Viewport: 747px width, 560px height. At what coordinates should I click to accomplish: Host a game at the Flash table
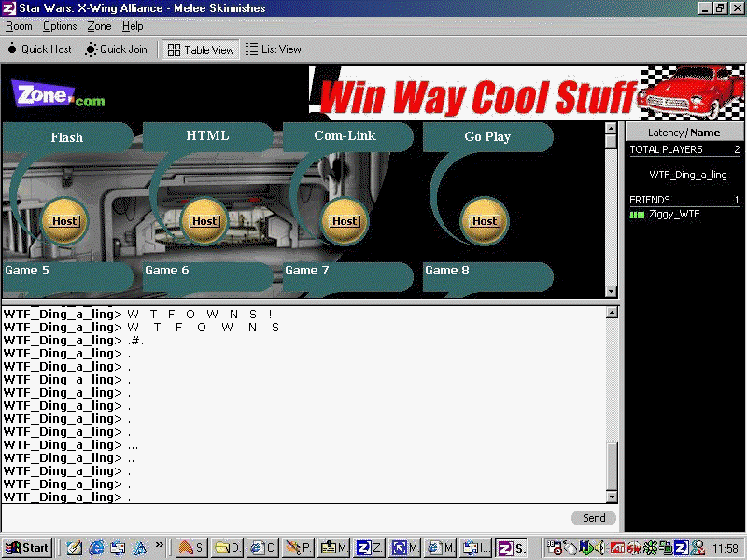click(x=64, y=221)
